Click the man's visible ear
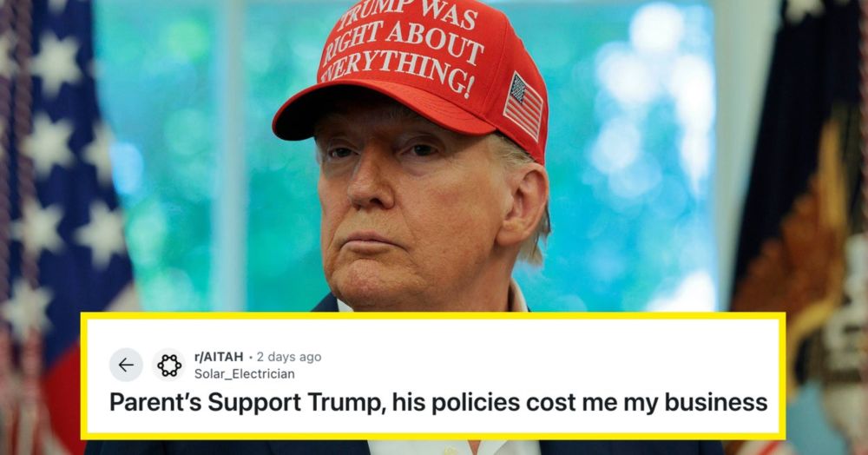This screenshot has width=868, height=455. 525,205
